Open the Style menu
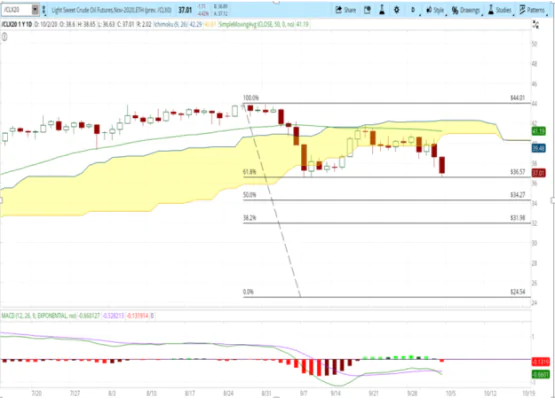This screenshot has height=400, width=555. [x=435, y=10]
